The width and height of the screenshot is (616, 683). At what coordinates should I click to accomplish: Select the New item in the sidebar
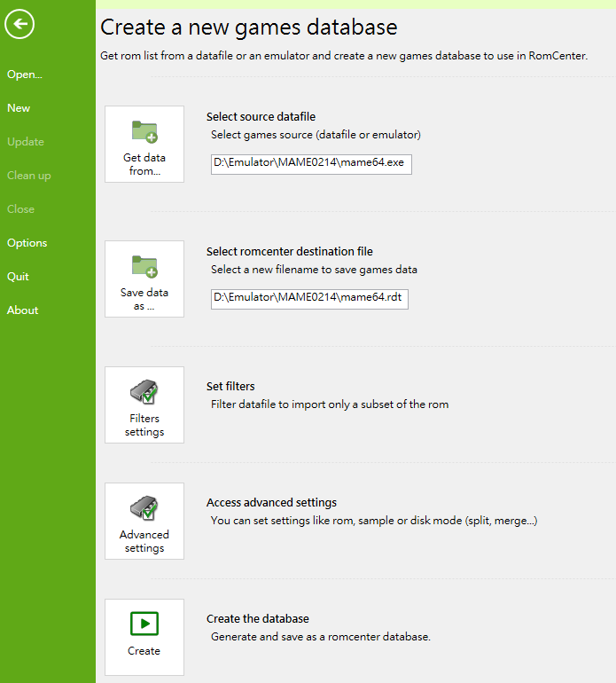19,108
